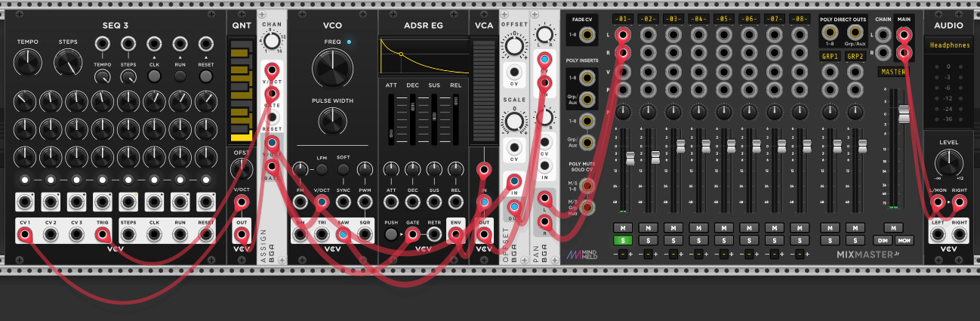Toggle the MON button

click(904, 239)
